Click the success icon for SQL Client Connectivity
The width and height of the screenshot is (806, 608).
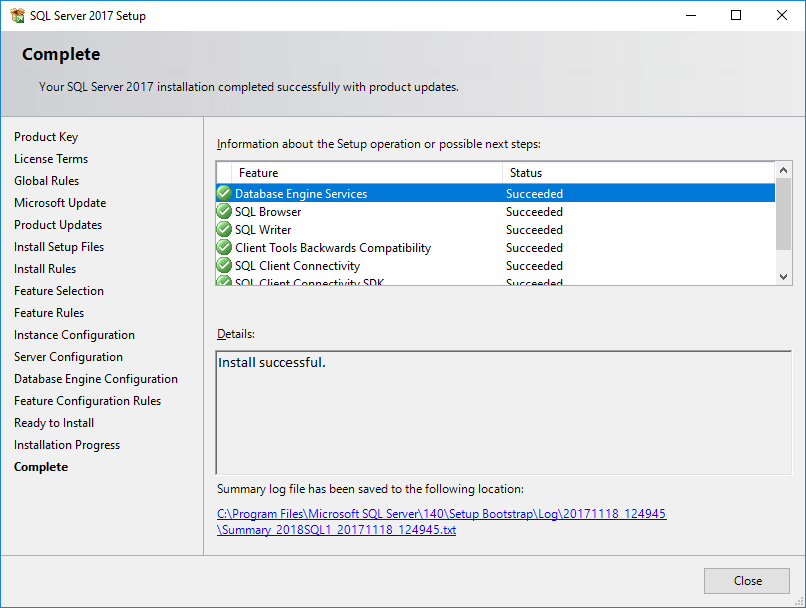(223, 265)
